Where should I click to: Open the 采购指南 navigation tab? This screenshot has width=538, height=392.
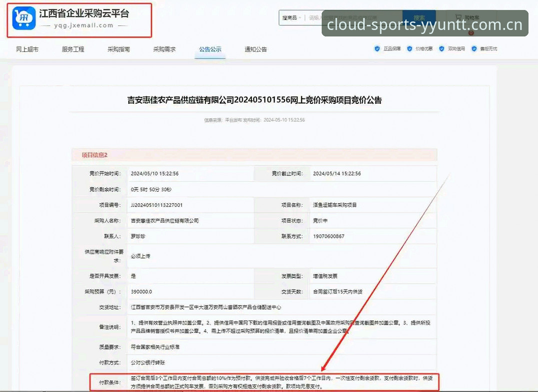[119, 49]
